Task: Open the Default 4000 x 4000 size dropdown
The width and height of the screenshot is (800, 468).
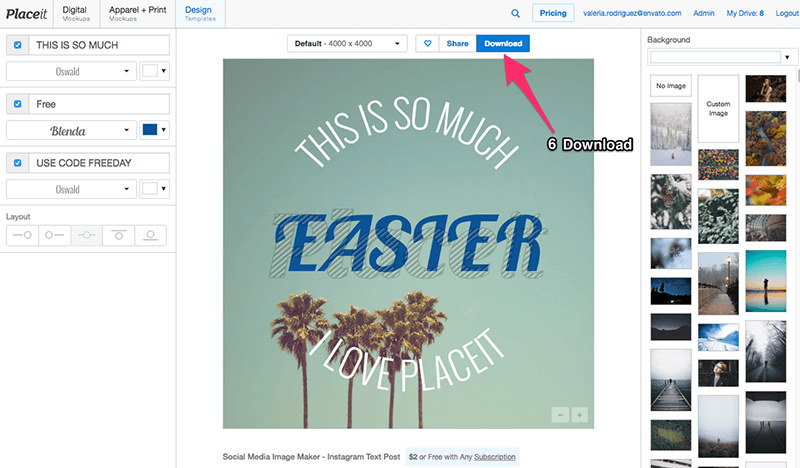Action: click(347, 43)
